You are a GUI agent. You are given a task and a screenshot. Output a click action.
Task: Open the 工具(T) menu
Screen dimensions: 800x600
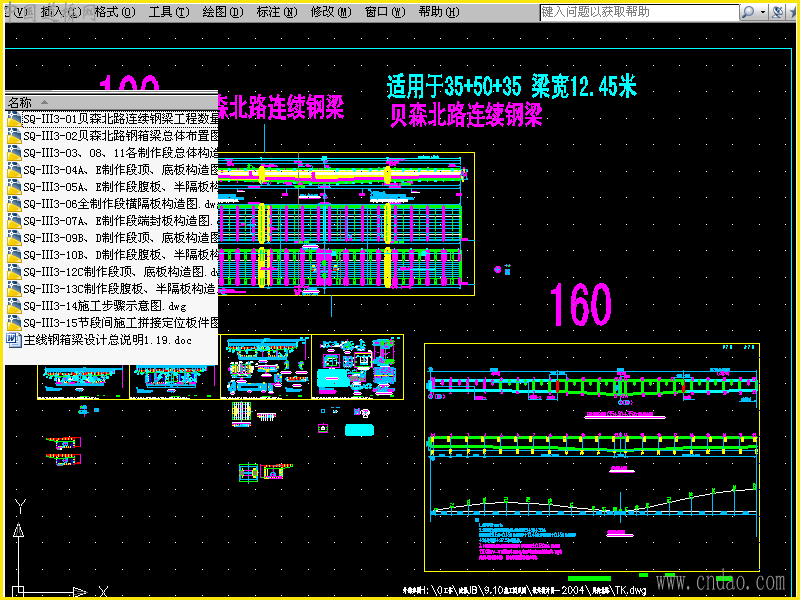169,12
